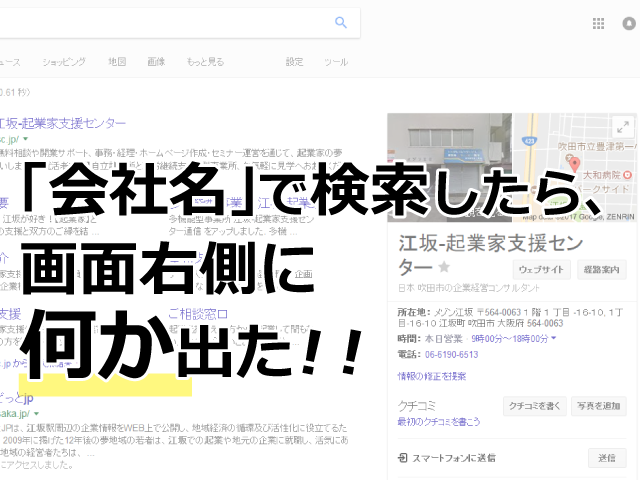Image resolution: width=640 pixels, height=480 pixels.
Task: Click the 写真を追加 button
Action: pos(598,406)
